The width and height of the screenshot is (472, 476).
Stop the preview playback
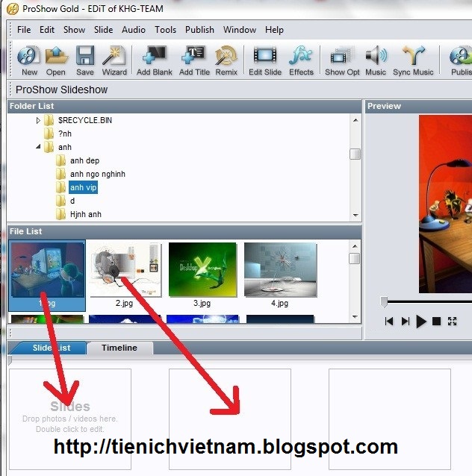(436, 321)
